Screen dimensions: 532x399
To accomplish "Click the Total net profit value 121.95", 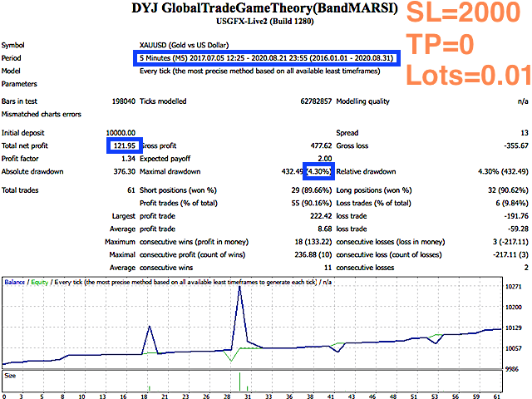I will 125,145.
